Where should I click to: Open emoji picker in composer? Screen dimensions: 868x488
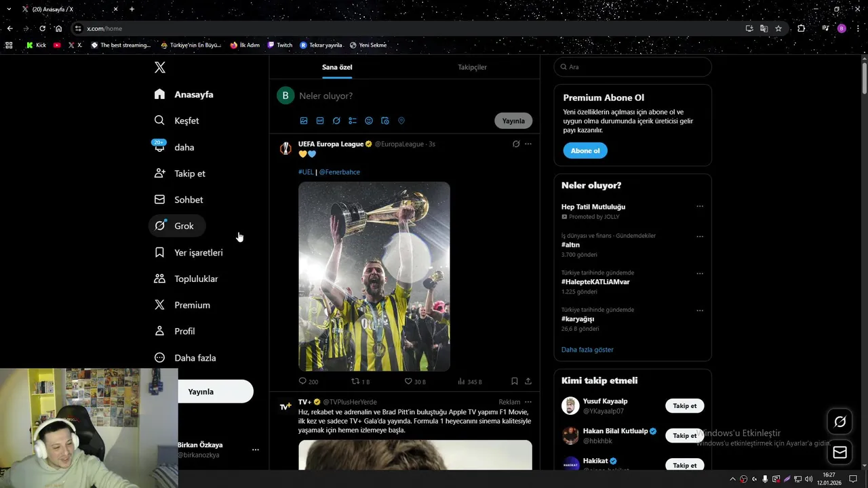[x=369, y=121]
